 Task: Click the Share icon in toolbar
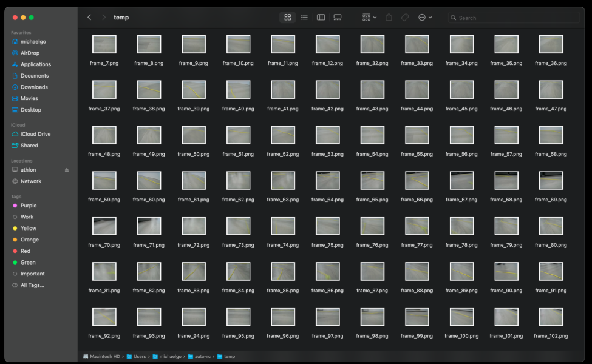pyautogui.click(x=389, y=18)
